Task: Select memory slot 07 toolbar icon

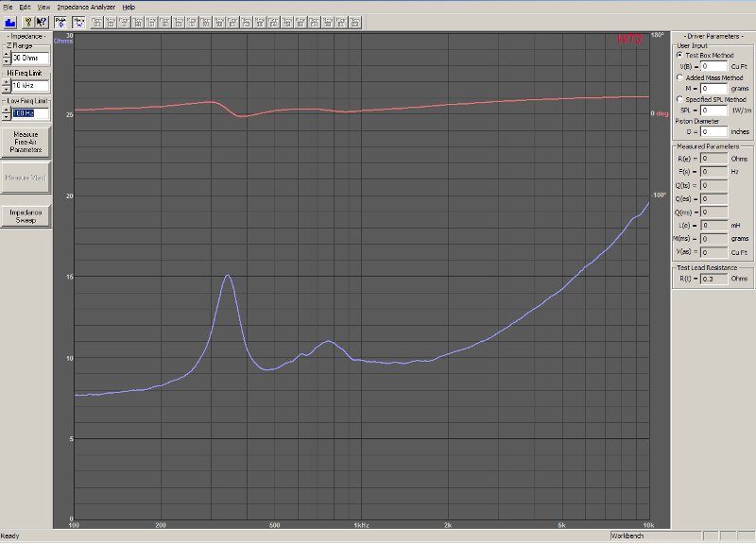Action: [x=179, y=22]
